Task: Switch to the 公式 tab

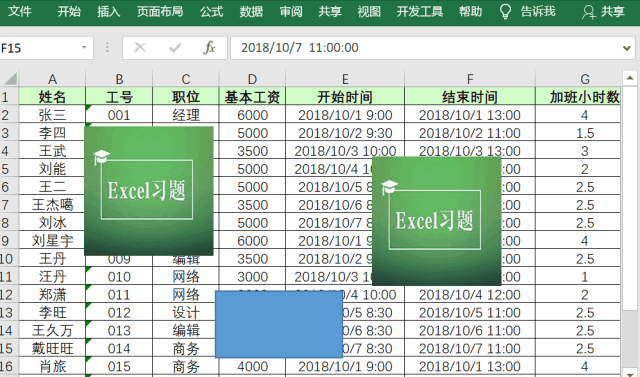Action: tap(211, 11)
